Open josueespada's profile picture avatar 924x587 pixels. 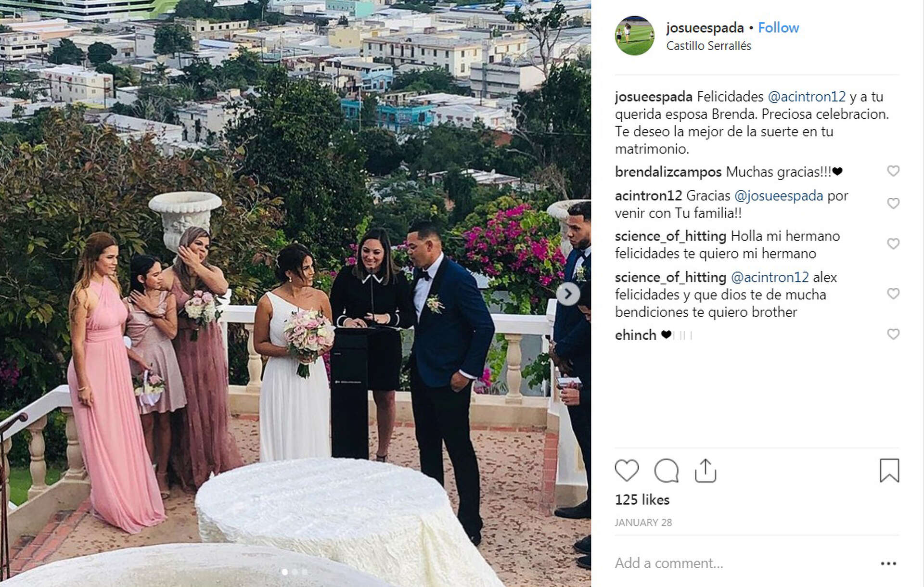point(635,36)
